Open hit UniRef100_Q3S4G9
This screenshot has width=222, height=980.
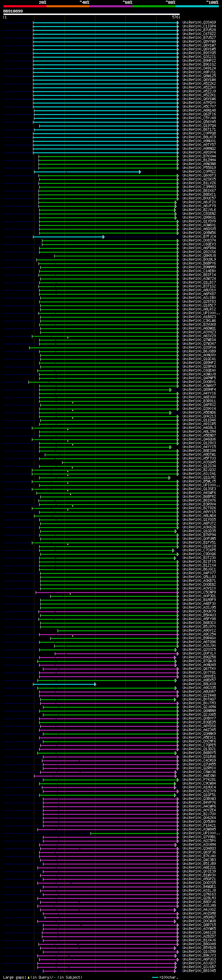coord(199,23)
